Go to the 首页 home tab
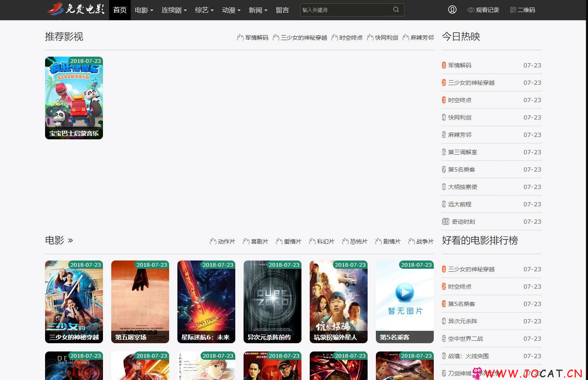588x380 pixels. (x=120, y=10)
